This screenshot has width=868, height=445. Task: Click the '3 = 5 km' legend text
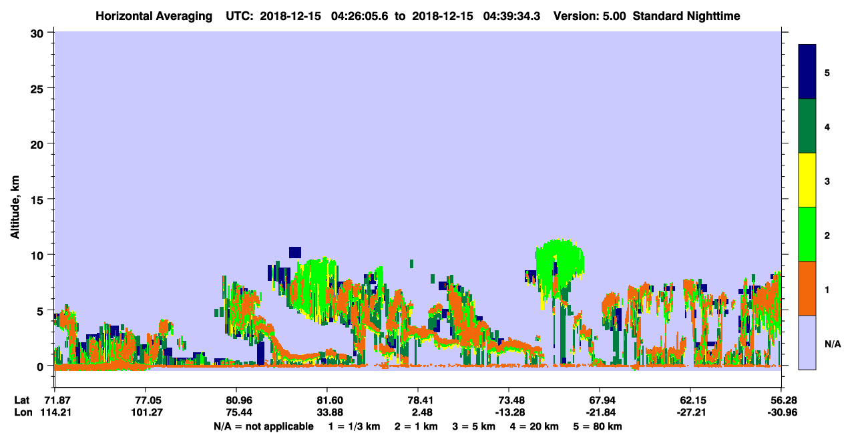pyautogui.click(x=474, y=426)
